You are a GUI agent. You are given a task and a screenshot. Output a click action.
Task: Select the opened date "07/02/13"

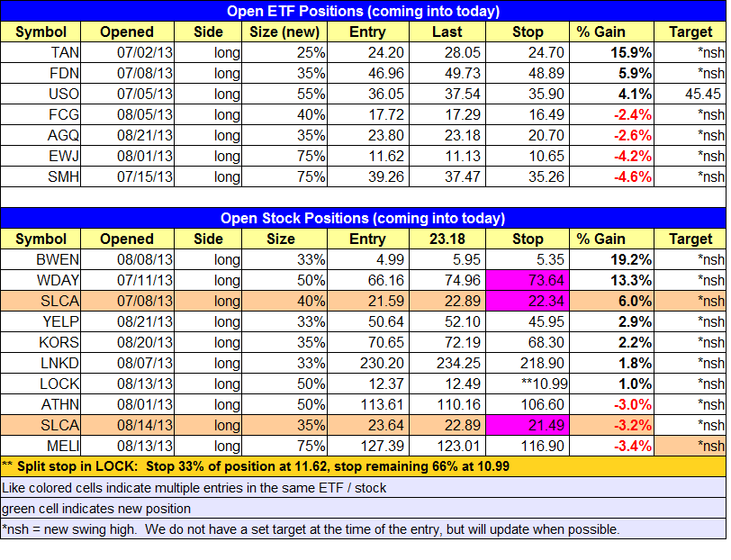(127, 52)
